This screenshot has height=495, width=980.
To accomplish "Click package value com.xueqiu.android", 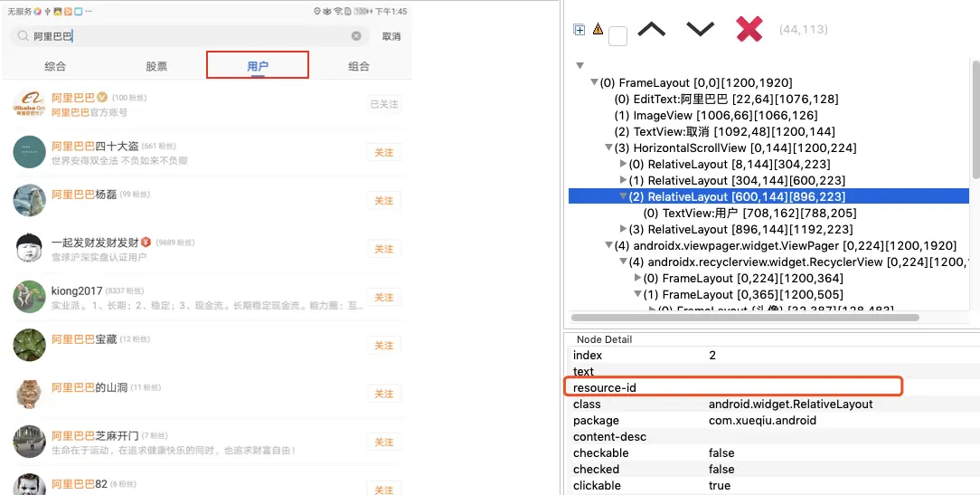I will click(762, 421).
